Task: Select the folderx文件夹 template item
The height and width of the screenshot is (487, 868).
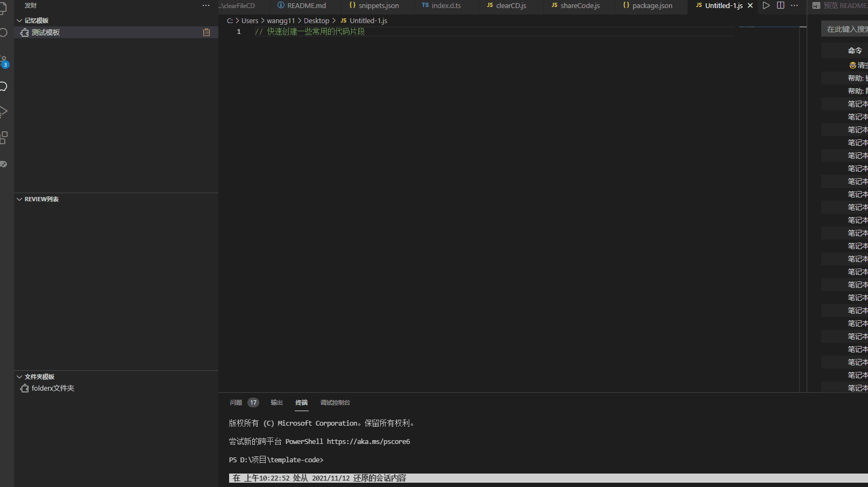Action: click(116, 388)
